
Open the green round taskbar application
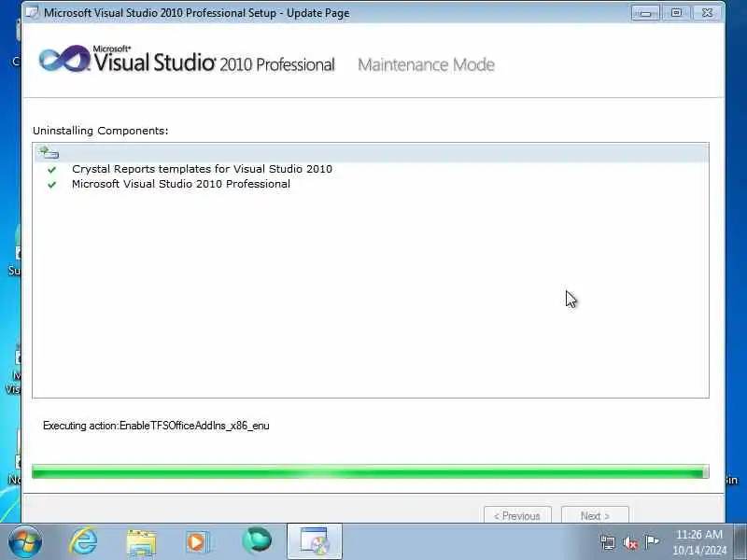(257, 541)
